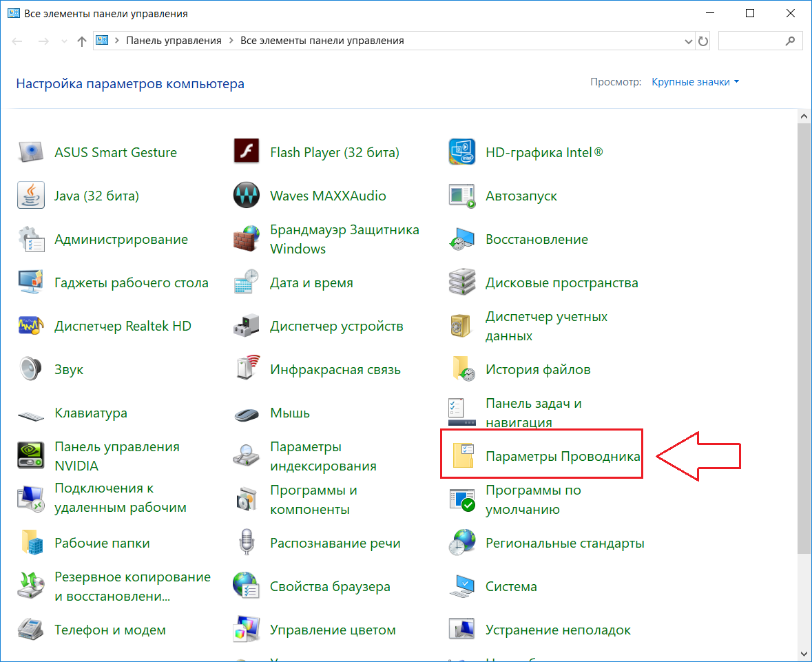Open the Управление цветом icon

pos(247,630)
